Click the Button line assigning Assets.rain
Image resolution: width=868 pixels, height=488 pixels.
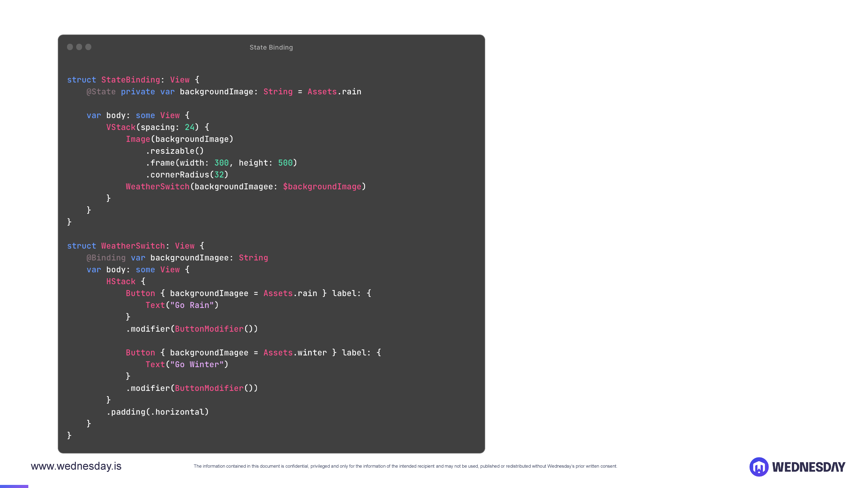(248, 293)
